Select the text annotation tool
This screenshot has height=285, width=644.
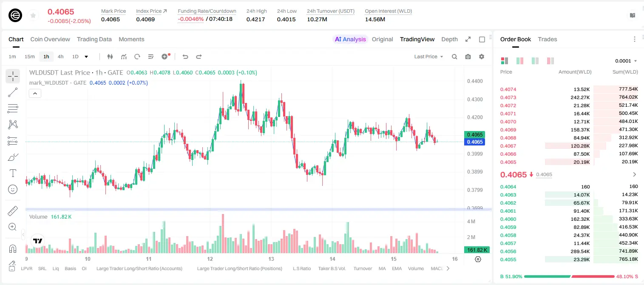13,173
